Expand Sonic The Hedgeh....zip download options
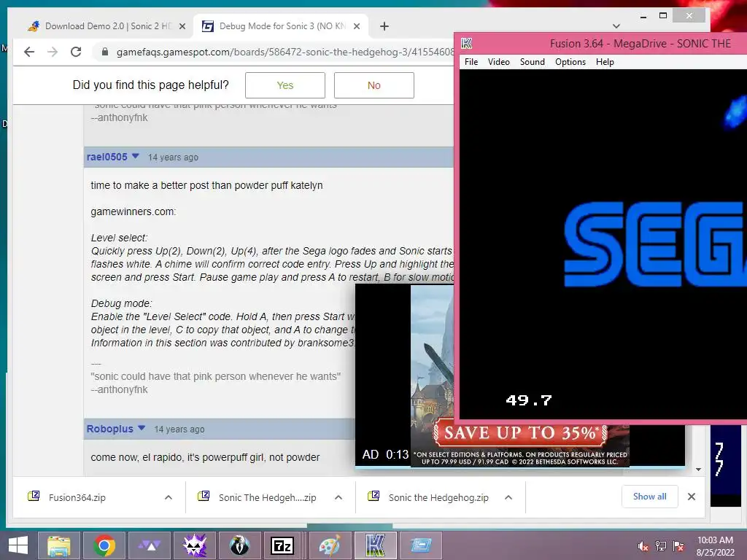This screenshot has height=560, width=747. 338,497
